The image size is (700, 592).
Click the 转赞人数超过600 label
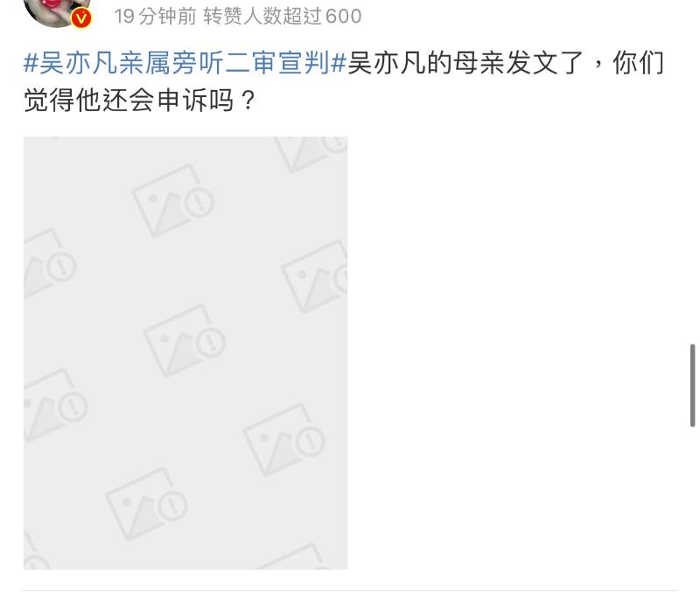(x=282, y=17)
